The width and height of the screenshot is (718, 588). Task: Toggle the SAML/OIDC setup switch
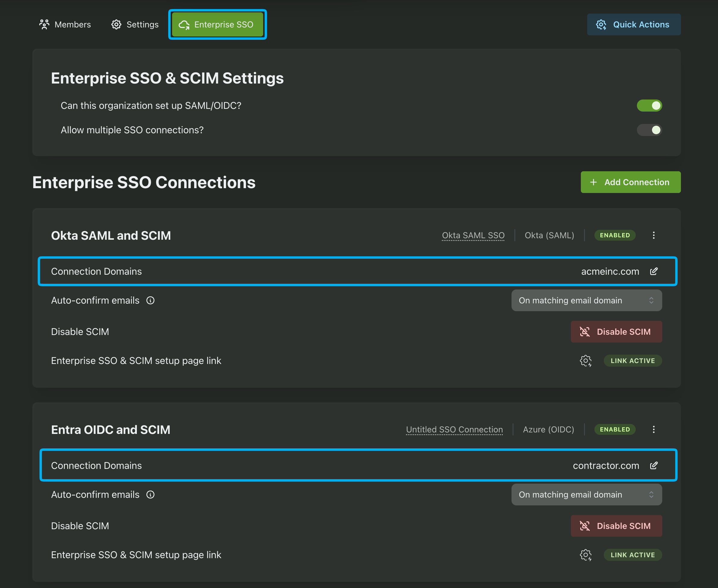[x=649, y=106]
